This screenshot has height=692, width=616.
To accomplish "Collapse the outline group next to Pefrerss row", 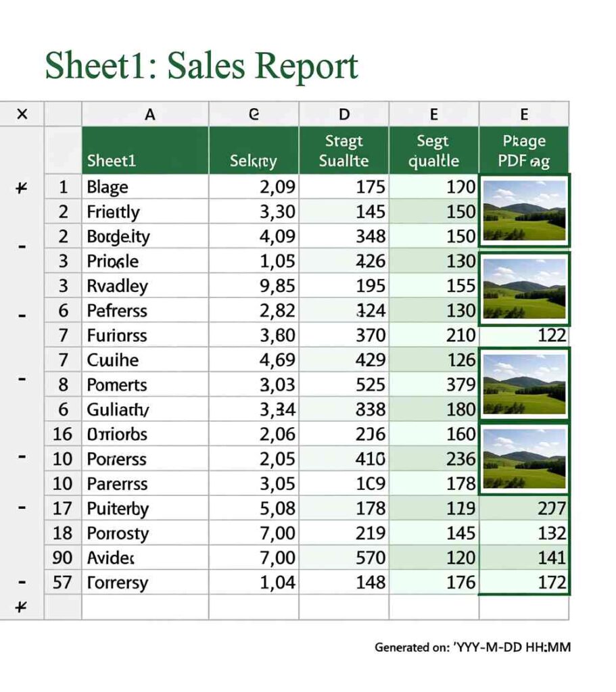I will coord(22,316).
